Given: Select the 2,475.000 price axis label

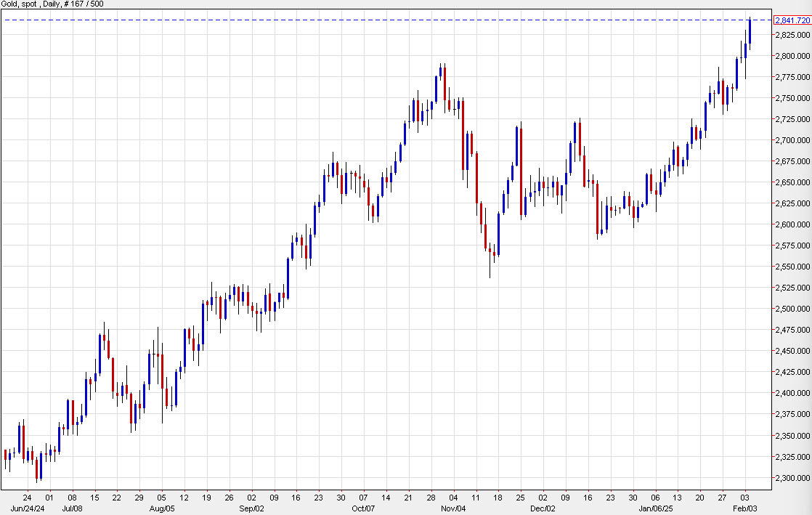Looking at the screenshot, I should [792, 330].
